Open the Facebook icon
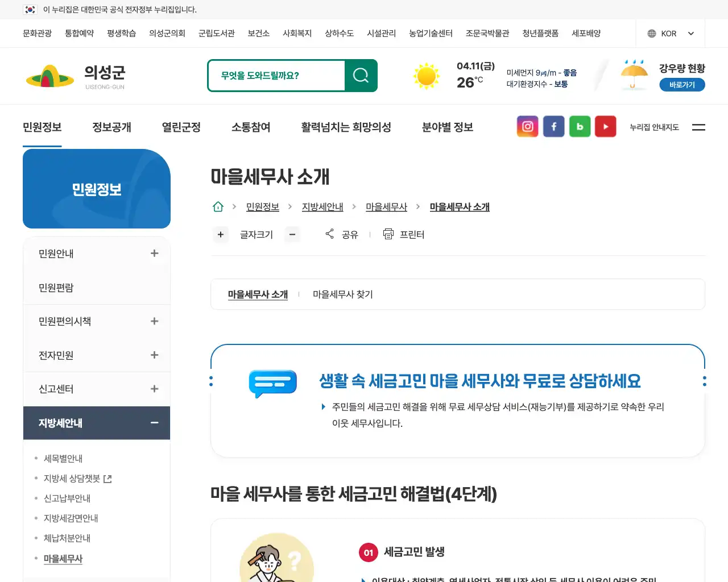 [x=553, y=126]
